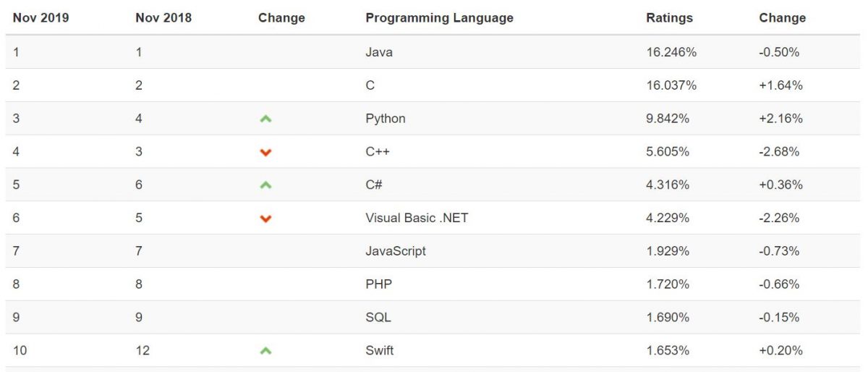Click C++'s -2.68% change value
The height and width of the screenshot is (372, 868).
779,152
